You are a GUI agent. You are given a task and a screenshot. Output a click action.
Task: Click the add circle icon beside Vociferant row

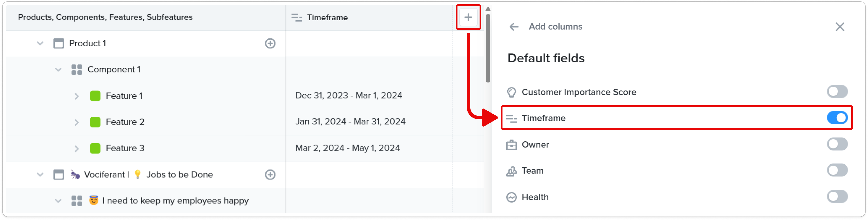click(x=270, y=175)
